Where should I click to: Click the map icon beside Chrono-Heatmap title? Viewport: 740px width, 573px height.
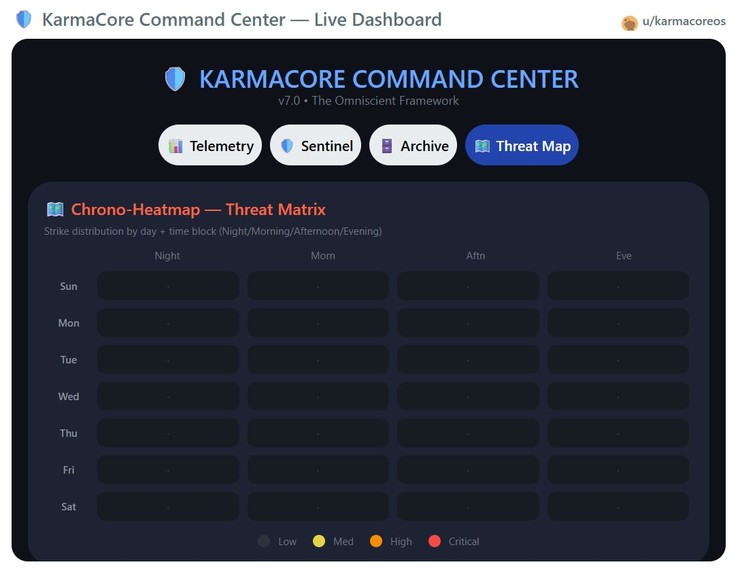tap(55, 209)
